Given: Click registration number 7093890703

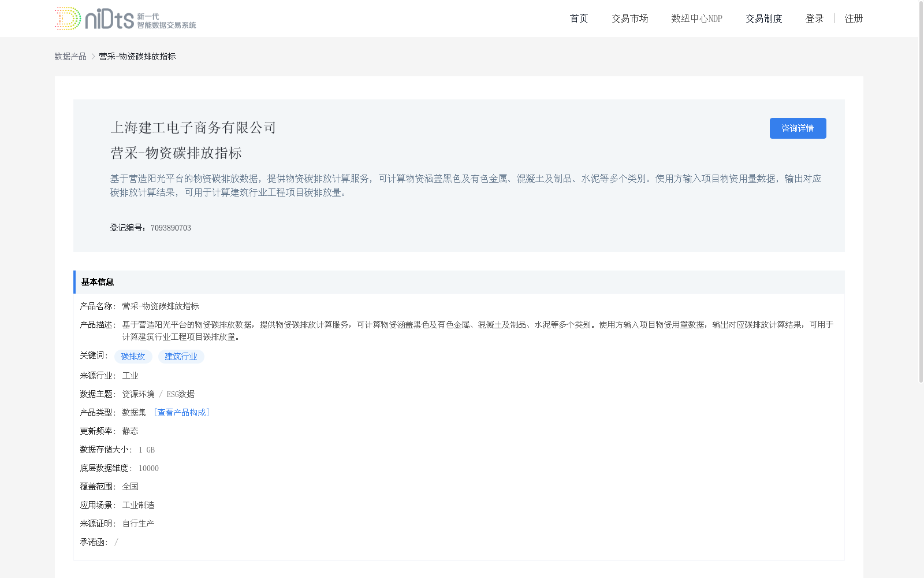Looking at the screenshot, I should tap(171, 228).
